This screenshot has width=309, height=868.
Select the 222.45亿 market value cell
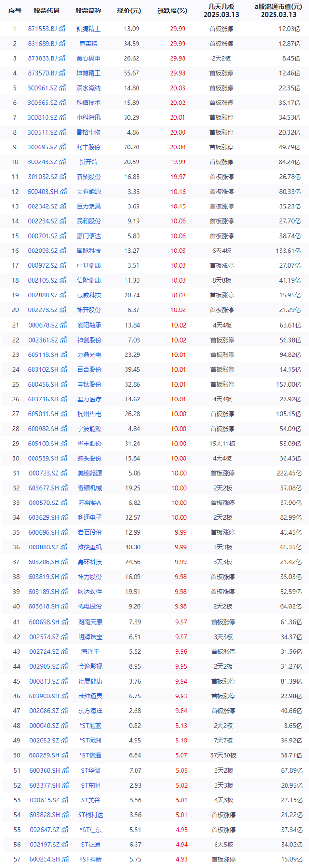coord(289,473)
